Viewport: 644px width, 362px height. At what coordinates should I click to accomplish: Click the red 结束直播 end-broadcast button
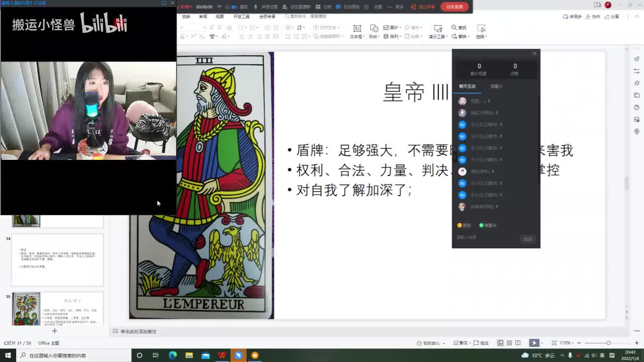click(454, 7)
